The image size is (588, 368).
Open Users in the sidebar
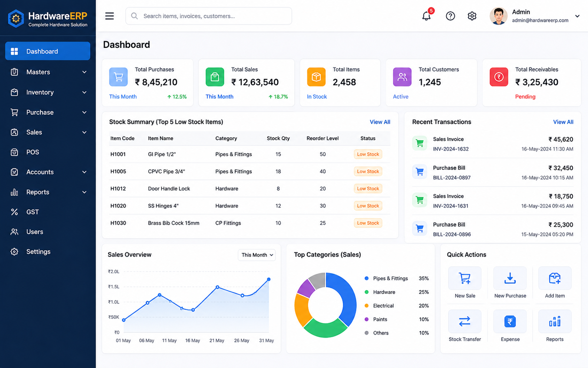click(47, 232)
